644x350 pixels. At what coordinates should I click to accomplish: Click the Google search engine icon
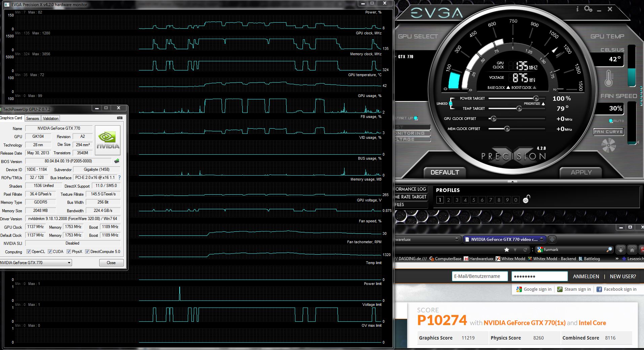point(540,250)
